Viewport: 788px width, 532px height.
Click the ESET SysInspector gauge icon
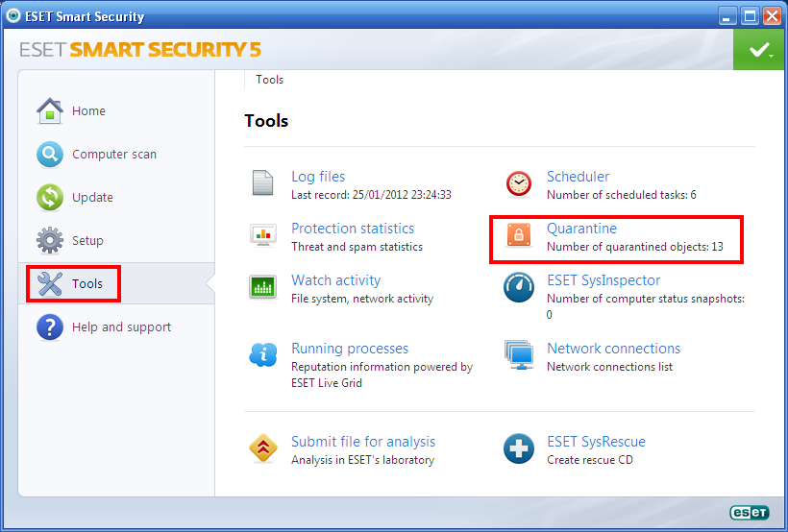pyautogui.click(x=519, y=287)
